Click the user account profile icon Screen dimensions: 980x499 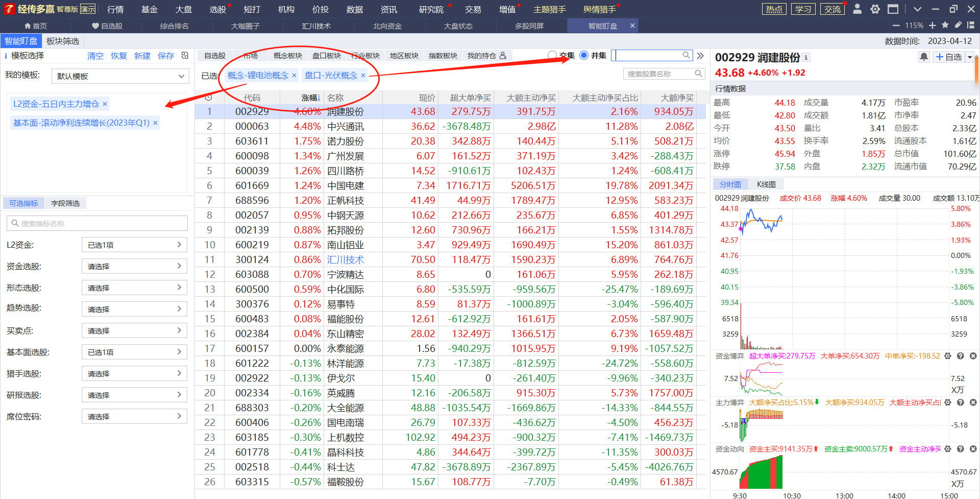click(857, 9)
